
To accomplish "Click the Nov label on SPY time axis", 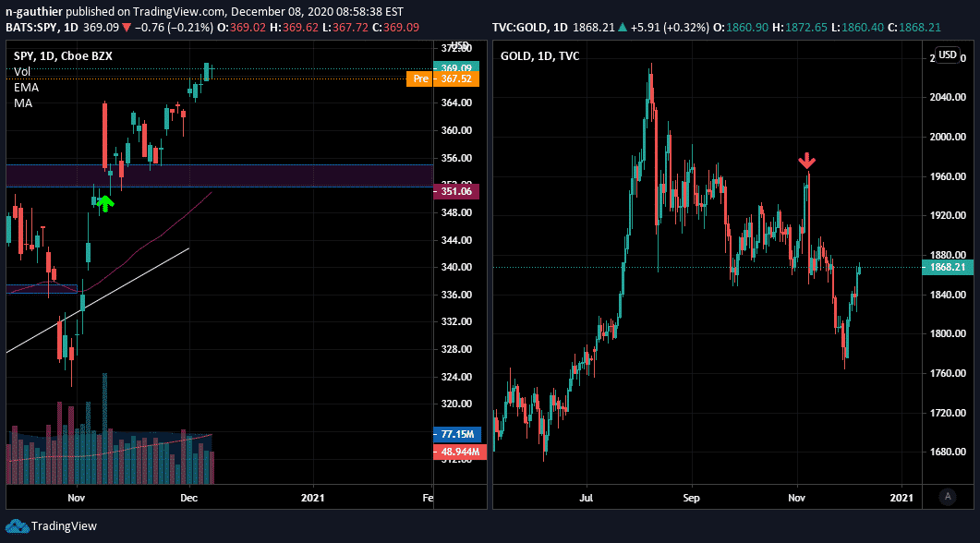I will click(x=77, y=498).
